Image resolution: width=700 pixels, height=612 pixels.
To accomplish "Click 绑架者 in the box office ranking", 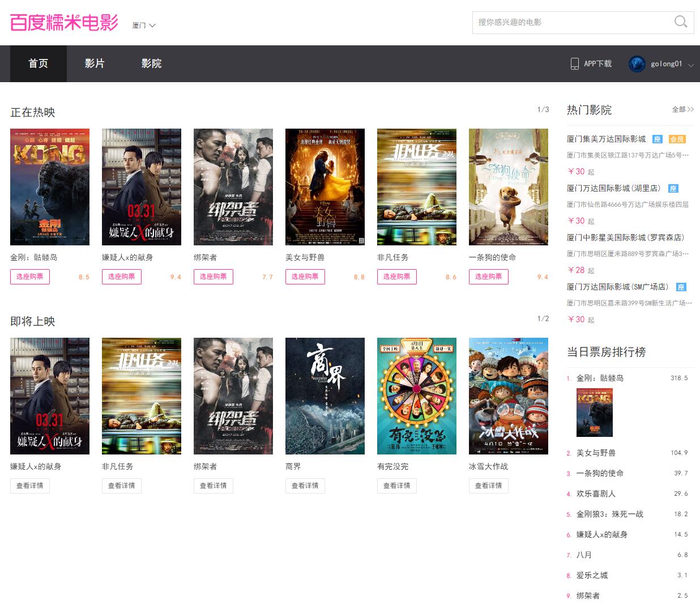I will tap(588, 596).
